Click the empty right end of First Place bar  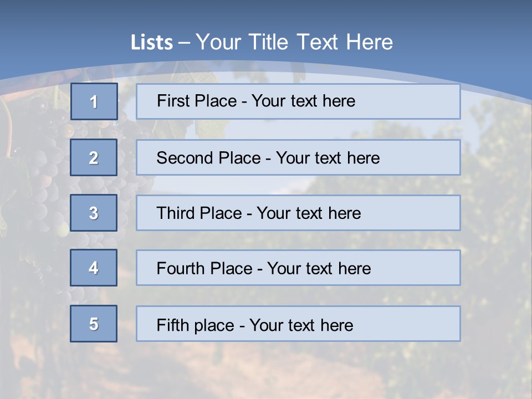[x=421, y=101]
